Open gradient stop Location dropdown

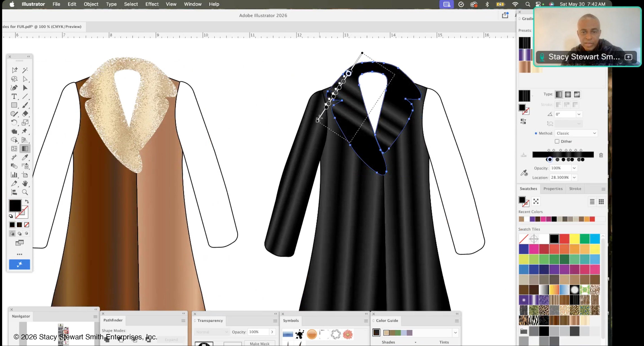(574, 177)
